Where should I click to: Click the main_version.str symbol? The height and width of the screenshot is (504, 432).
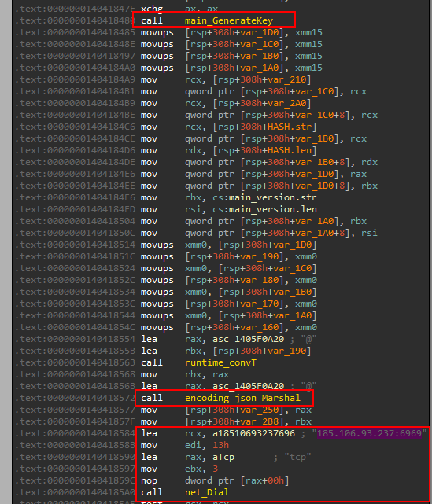click(x=273, y=197)
